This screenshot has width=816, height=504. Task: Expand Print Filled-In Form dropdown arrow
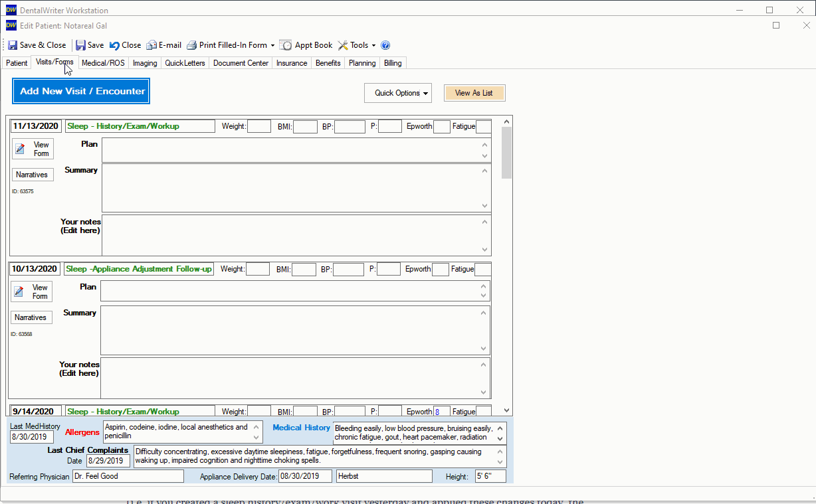click(272, 45)
